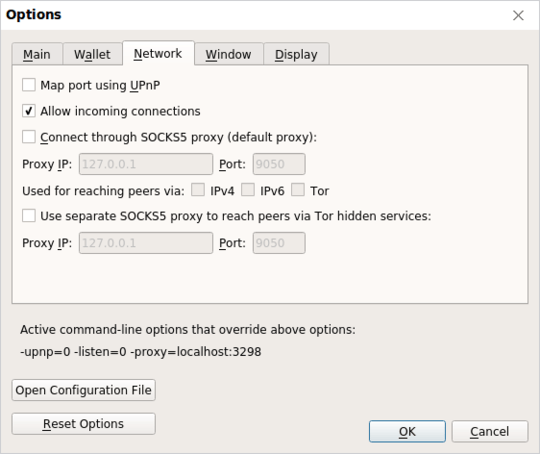Tick the Tor peers checkbox
540x454 pixels.
pos(298,190)
